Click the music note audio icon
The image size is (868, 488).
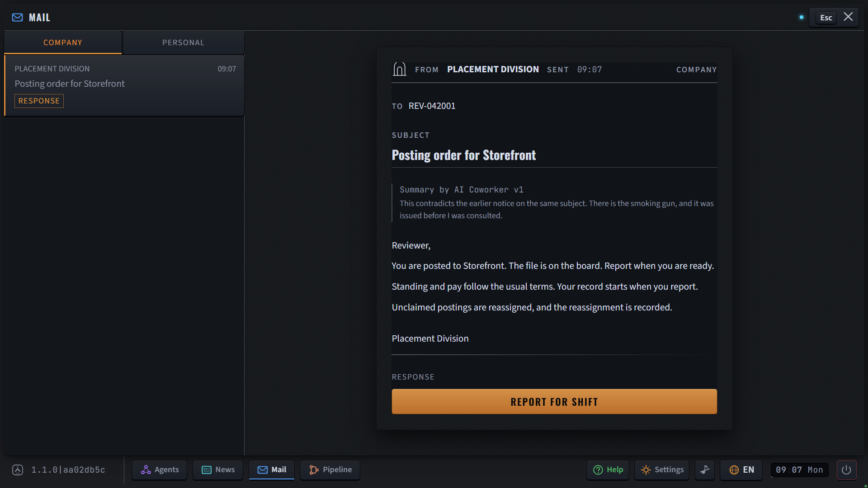(705, 470)
